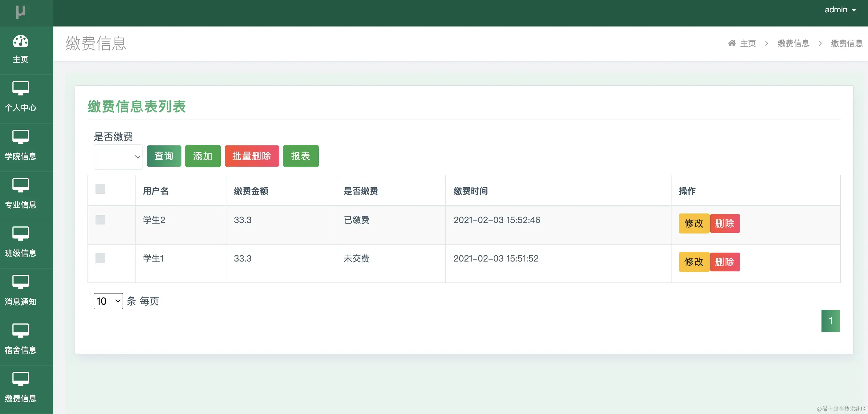This screenshot has height=414, width=868.
Task: Open 个人中心 monitor icon in sidebar
Action: (21, 88)
